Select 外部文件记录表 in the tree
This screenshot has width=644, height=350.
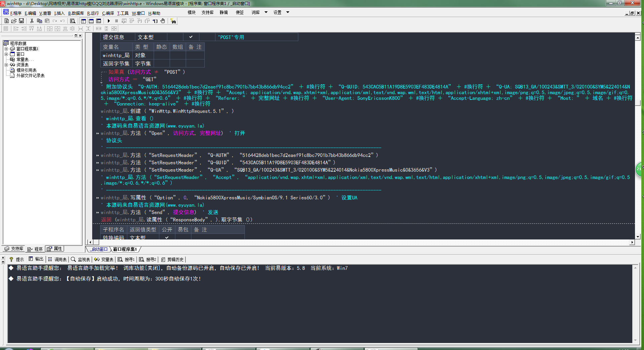point(30,75)
